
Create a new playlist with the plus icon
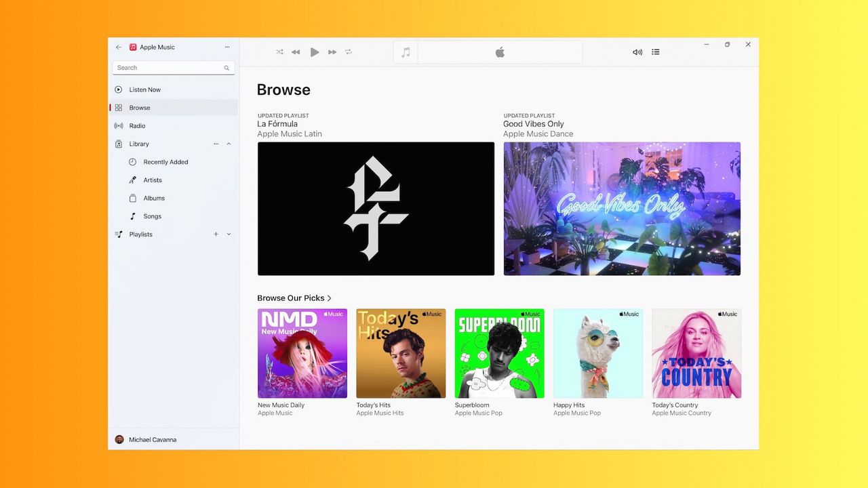[216, 234]
